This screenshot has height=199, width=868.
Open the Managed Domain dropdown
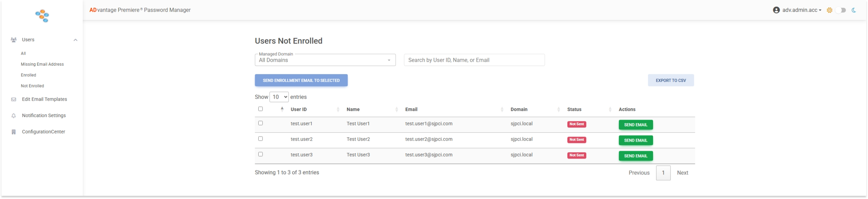click(x=325, y=60)
